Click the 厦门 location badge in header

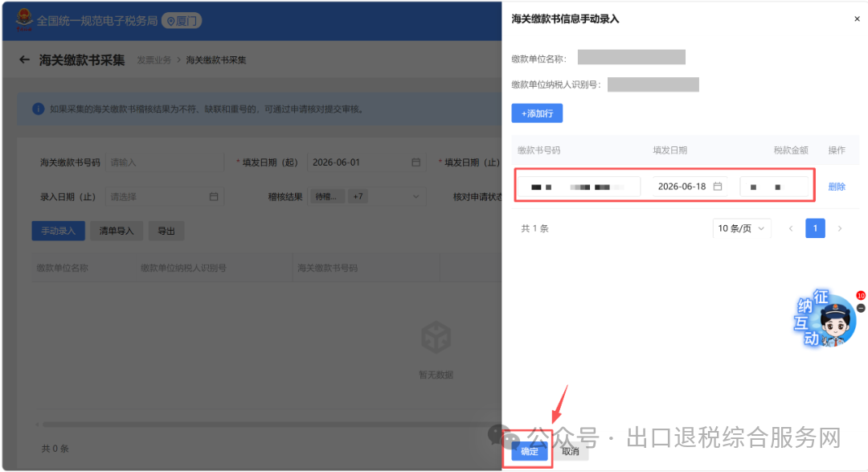pyautogui.click(x=182, y=21)
